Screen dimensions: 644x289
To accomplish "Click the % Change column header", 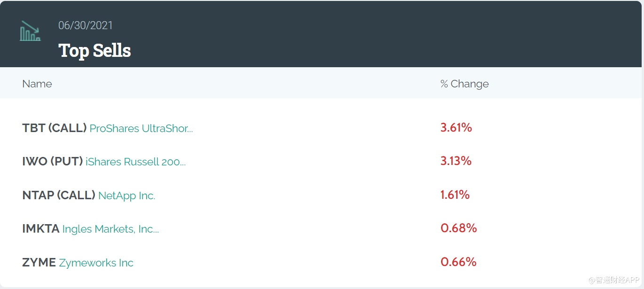I will tap(464, 84).
